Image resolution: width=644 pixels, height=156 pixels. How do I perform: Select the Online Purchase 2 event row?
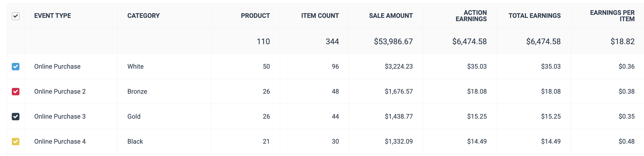point(325,91)
